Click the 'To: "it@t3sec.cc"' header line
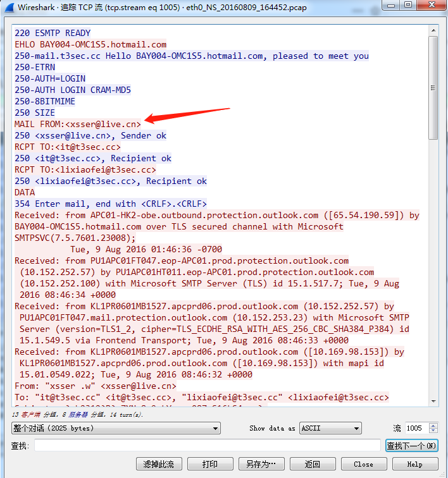 click(201, 398)
